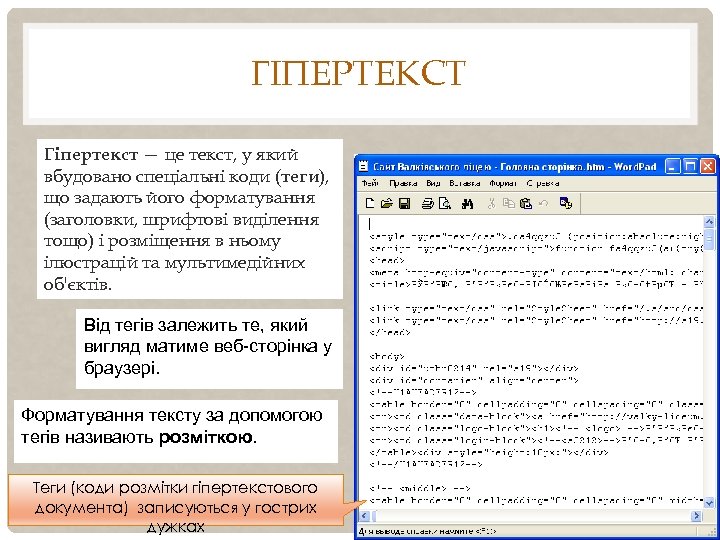Click the Copy icon in WordPad toolbar
The width and height of the screenshot is (720, 540).
(x=508, y=203)
